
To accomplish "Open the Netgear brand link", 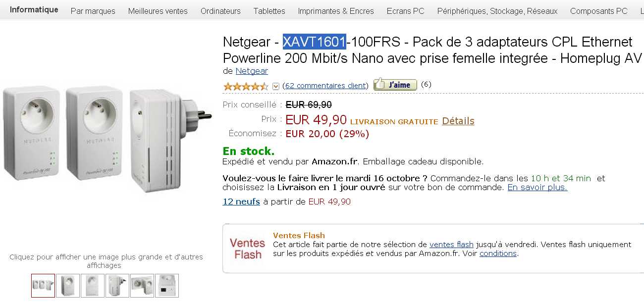I will tap(252, 71).
